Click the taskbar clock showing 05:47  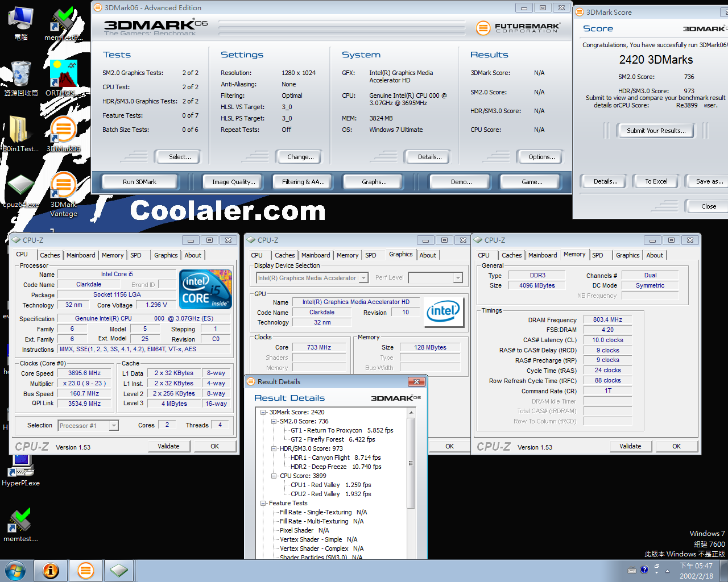click(x=696, y=571)
